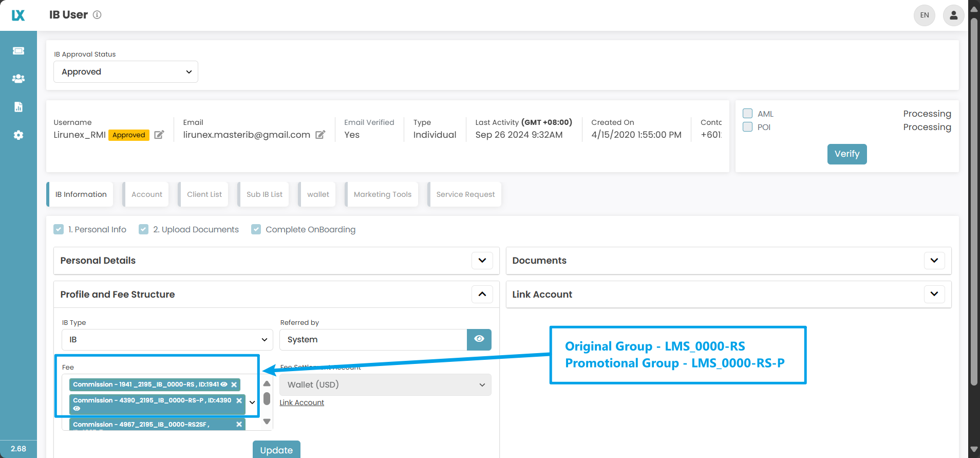Switch to the Client List tab
980x458 pixels.
click(204, 194)
